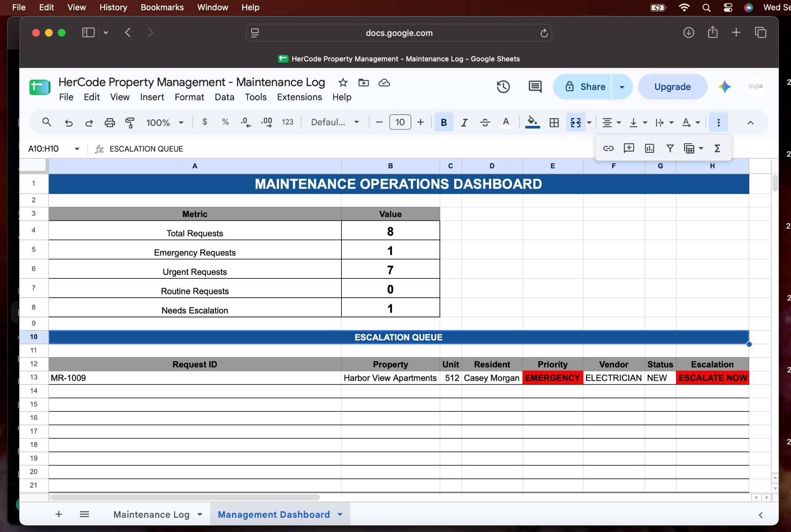Insert link from overflow toolbar

(608, 148)
